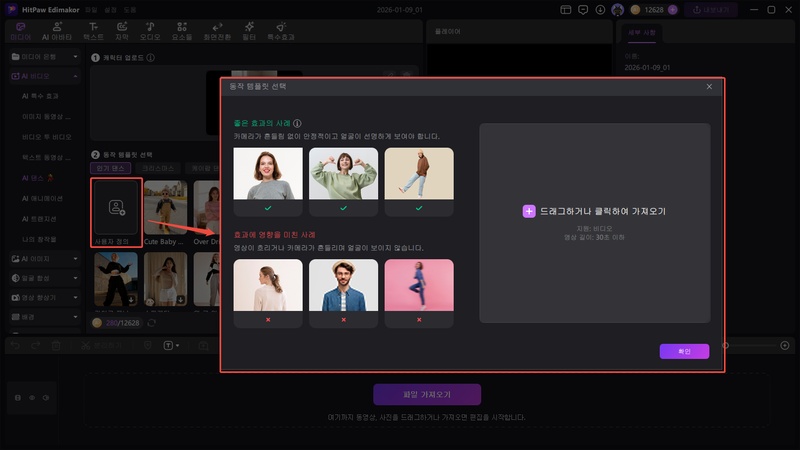Click the pink background dancer example thumbnail
The height and width of the screenshot is (450, 800).
point(419,285)
